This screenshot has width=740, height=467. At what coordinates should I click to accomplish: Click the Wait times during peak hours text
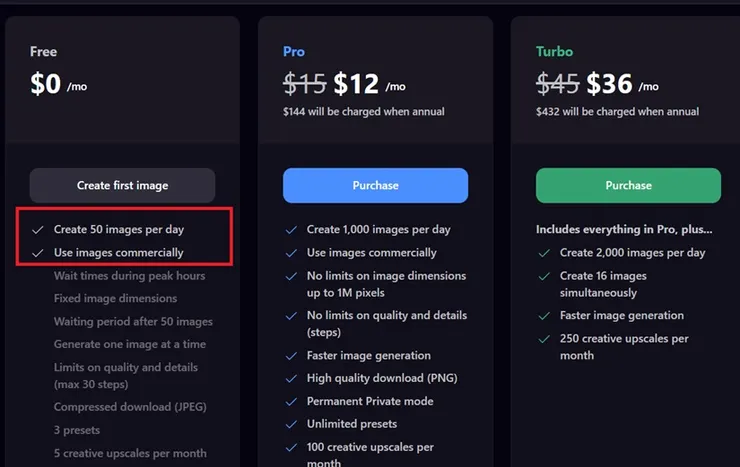point(130,276)
